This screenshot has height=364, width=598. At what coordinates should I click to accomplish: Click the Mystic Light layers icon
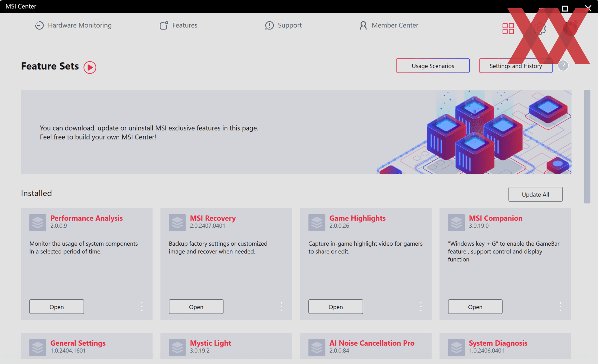click(177, 347)
